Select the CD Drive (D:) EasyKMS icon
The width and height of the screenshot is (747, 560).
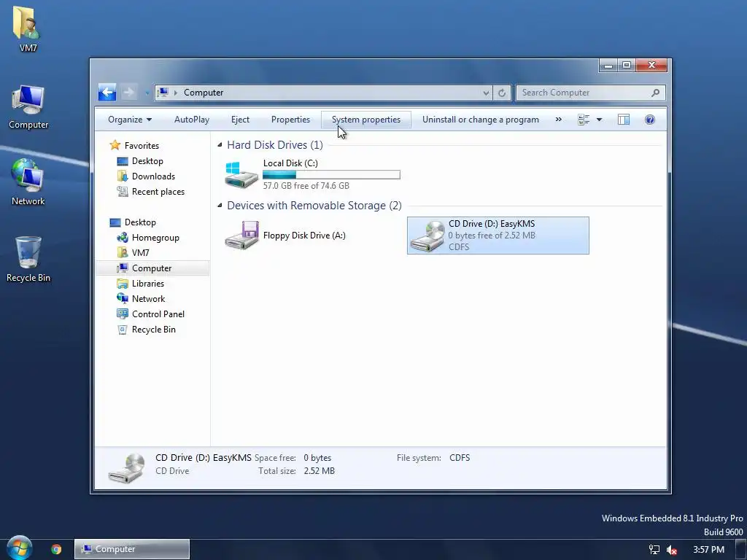[x=427, y=236]
